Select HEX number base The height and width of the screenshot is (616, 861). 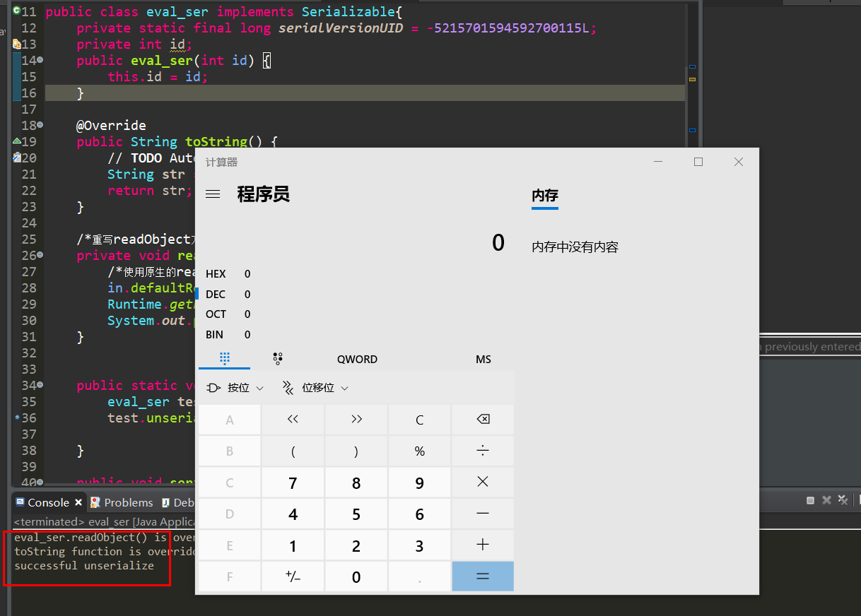pos(228,273)
